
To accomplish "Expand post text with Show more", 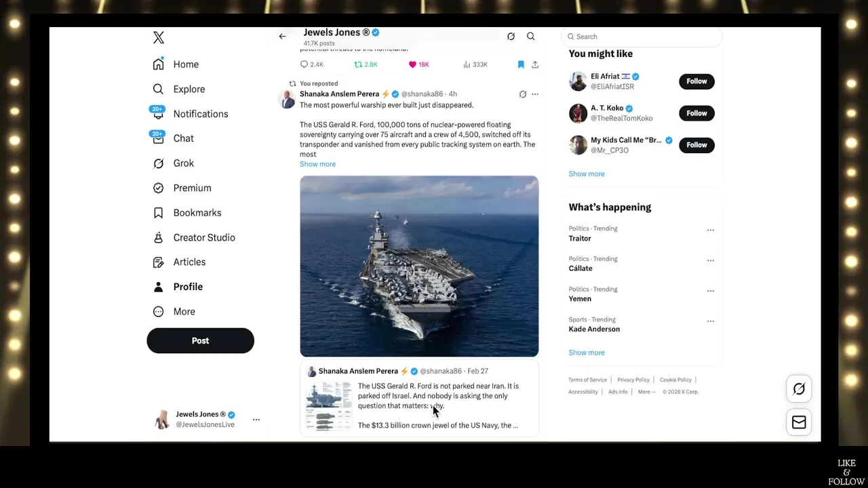I will click(x=317, y=164).
